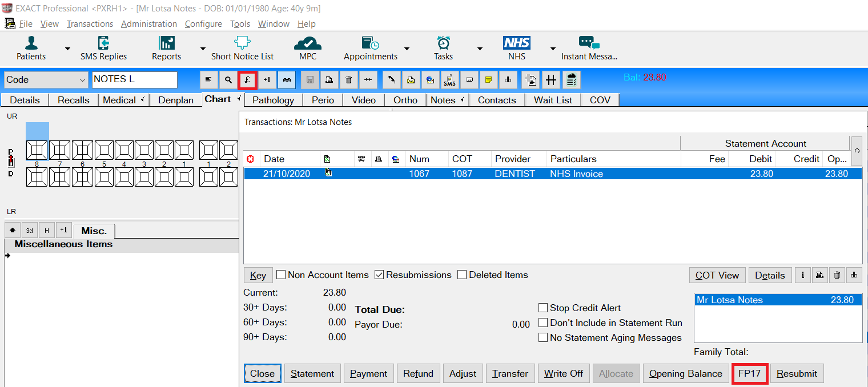Click the NOTES L patient code field
The height and width of the screenshot is (387, 868).
pos(135,80)
